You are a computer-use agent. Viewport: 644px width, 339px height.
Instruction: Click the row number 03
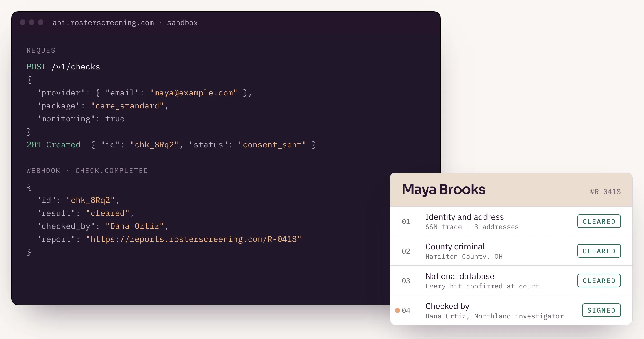[x=406, y=281]
